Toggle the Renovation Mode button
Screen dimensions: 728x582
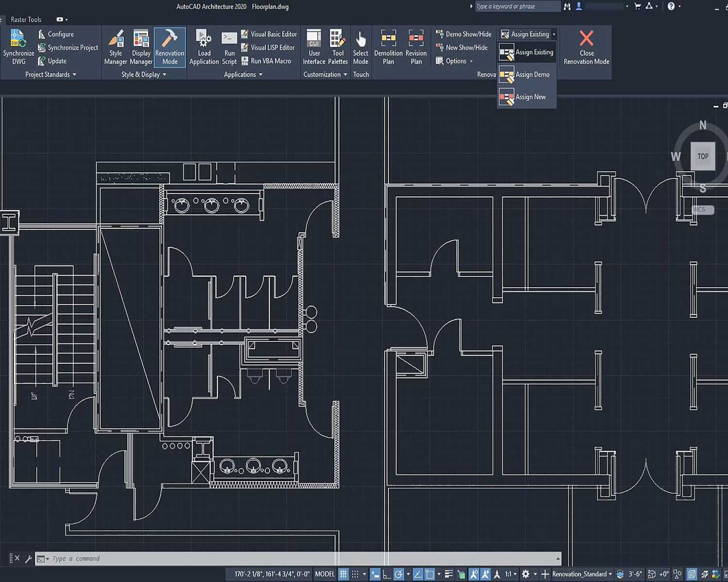click(x=170, y=47)
